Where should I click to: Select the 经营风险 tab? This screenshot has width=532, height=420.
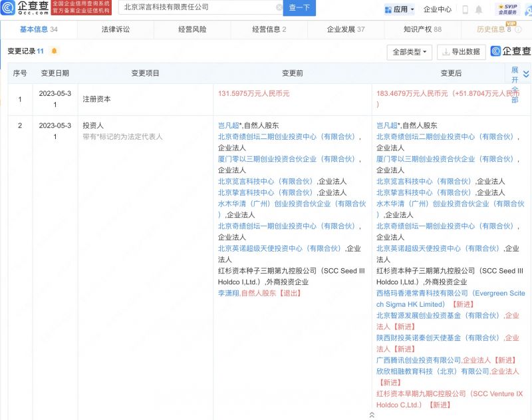pos(193,29)
